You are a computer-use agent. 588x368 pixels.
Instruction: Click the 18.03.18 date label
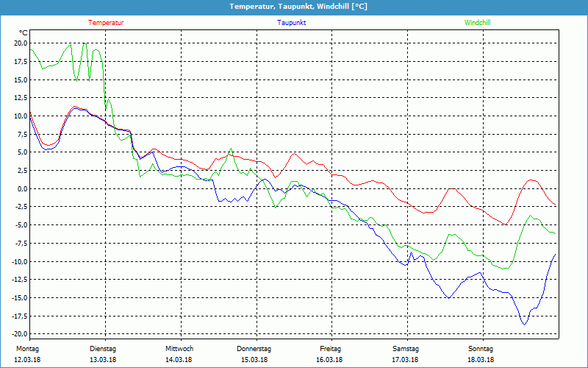tap(481, 360)
